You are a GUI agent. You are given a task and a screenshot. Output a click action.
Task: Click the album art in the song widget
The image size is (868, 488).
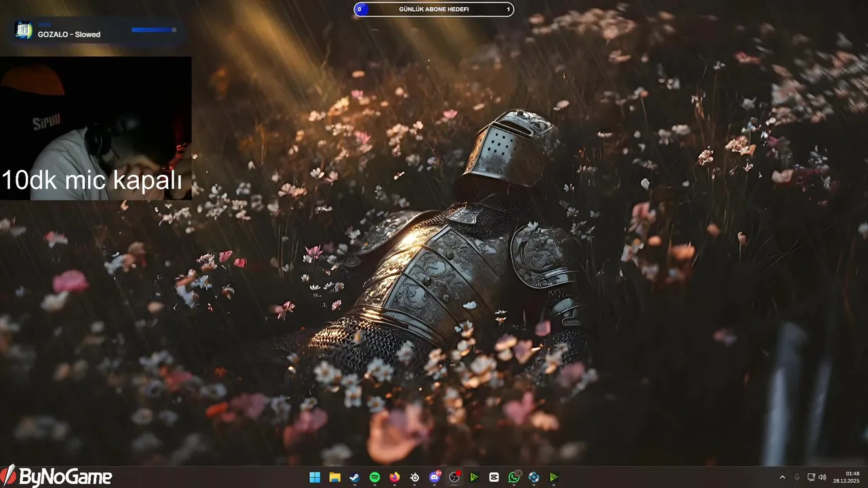point(24,30)
